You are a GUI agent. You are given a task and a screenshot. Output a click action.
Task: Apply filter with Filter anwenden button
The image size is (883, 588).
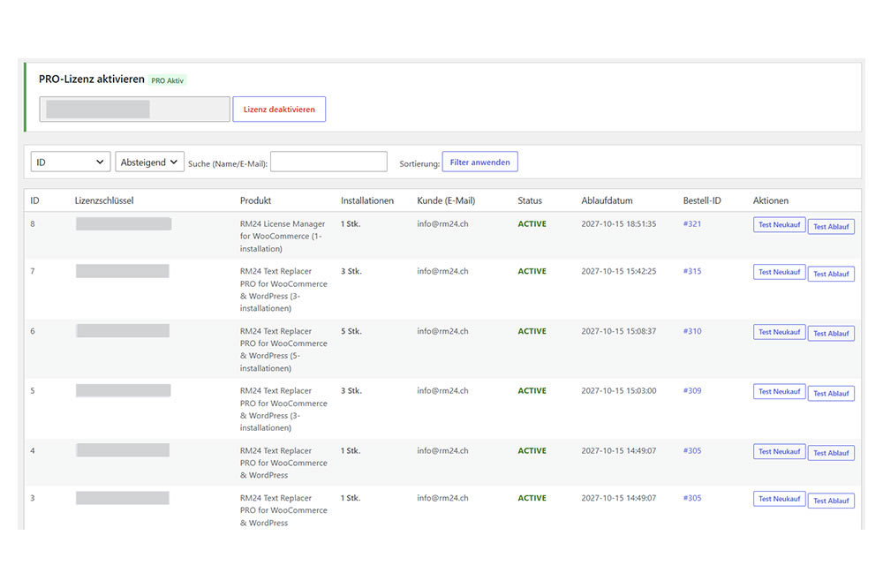479,162
